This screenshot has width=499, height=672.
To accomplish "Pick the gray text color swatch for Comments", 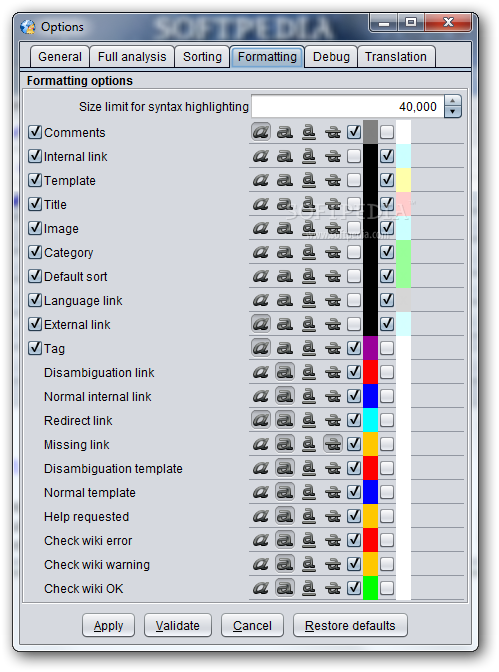I will [x=370, y=132].
